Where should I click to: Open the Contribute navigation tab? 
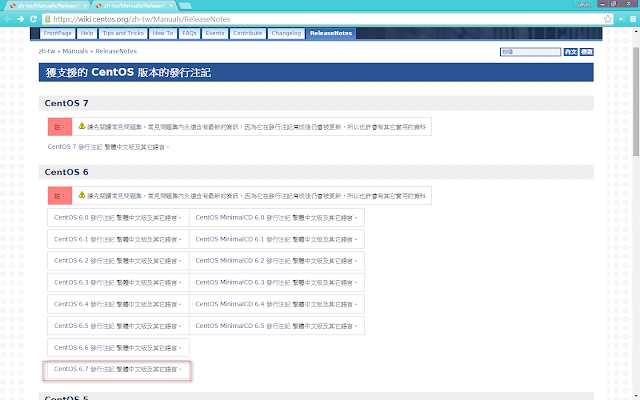tap(248, 33)
